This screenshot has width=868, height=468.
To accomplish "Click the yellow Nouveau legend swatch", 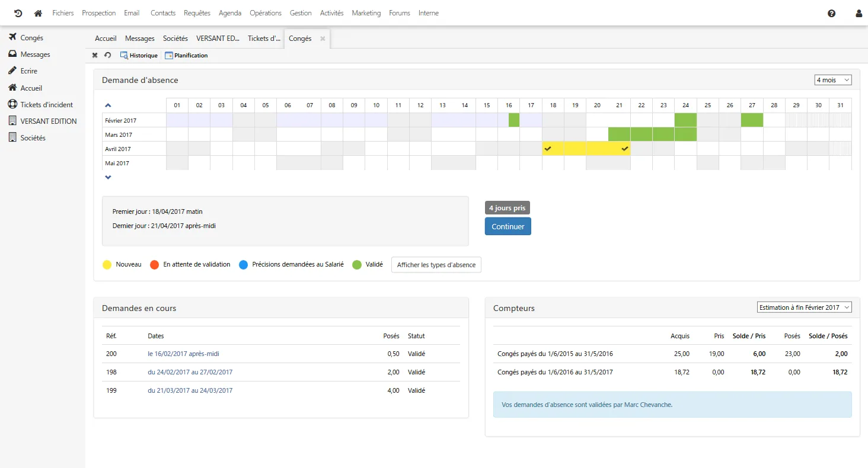I will [x=107, y=265].
